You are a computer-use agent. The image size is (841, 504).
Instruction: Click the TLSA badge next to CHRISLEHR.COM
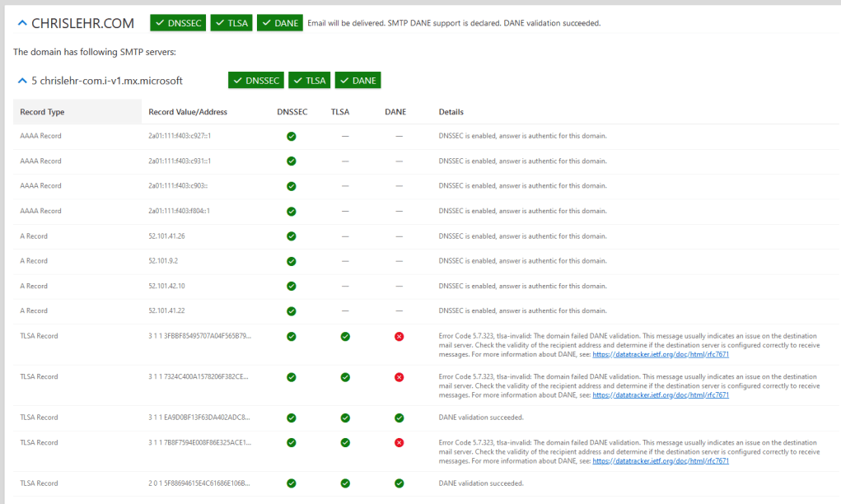[231, 23]
